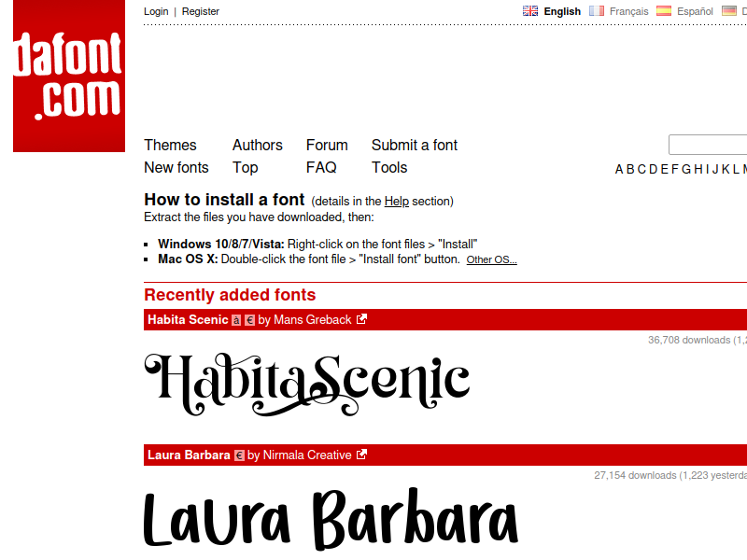This screenshot has width=747, height=560.
Task: Open the FAQ page
Action: pos(321,168)
